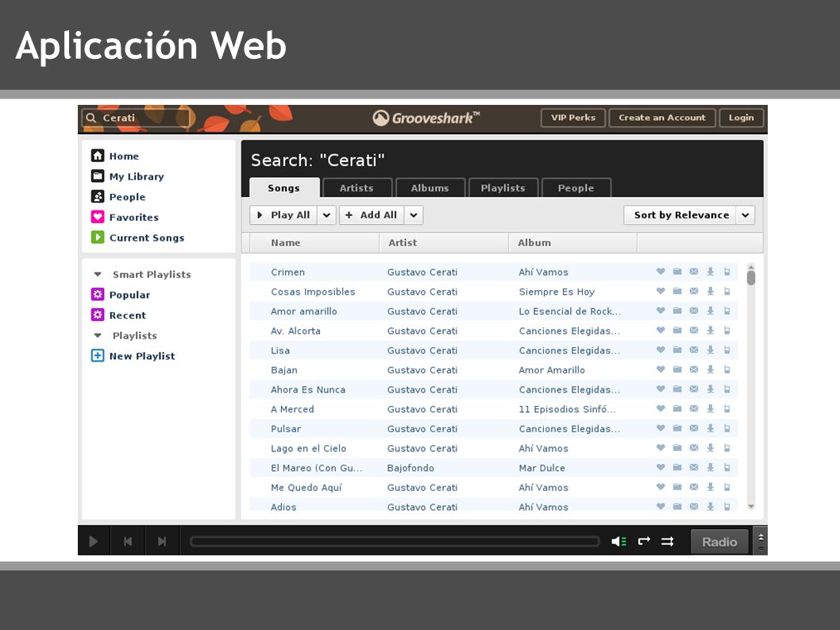Click the Home sidebar icon

click(98, 156)
